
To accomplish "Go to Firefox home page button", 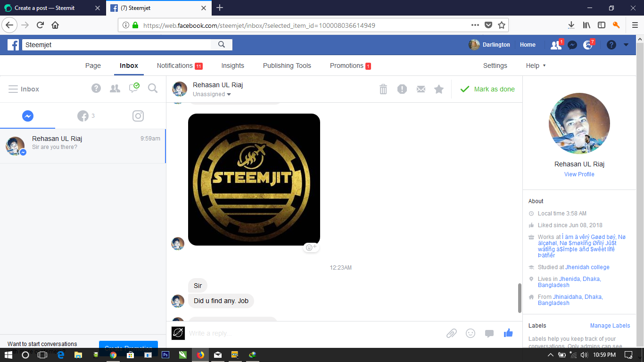I will click(x=55, y=25).
